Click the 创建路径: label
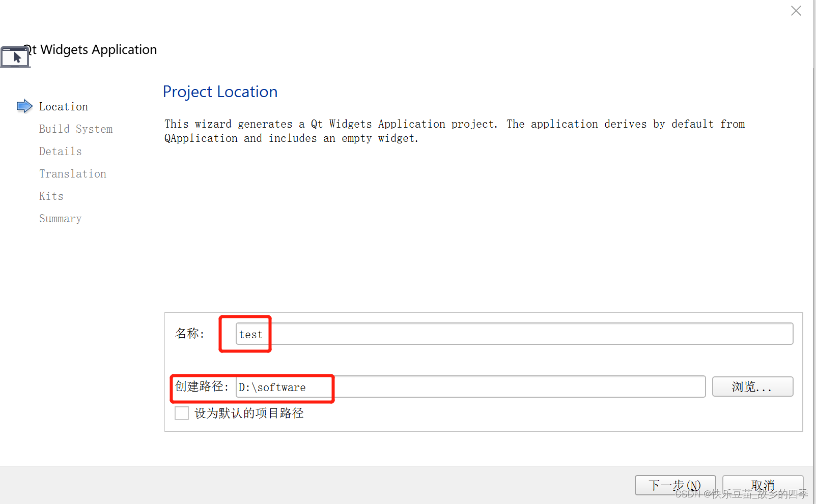Viewport: 816px width, 504px height. tap(202, 387)
